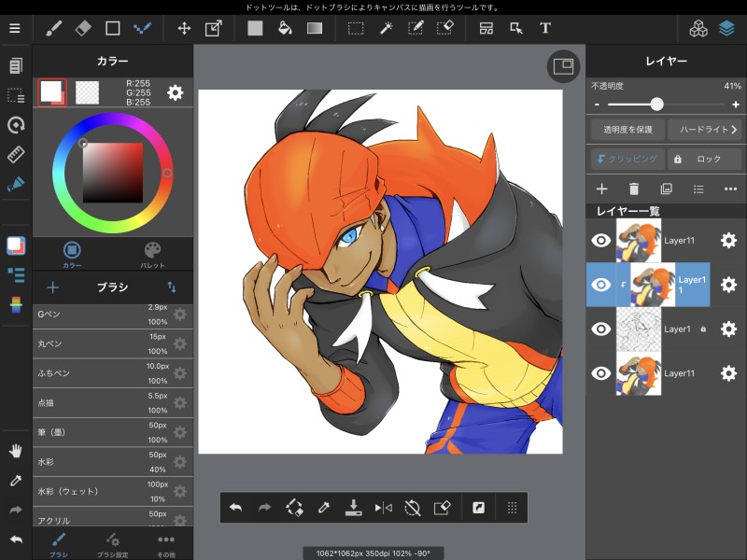Hide the locked sketch layer Layer1
The image size is (747, 560).
coord(602,329)
